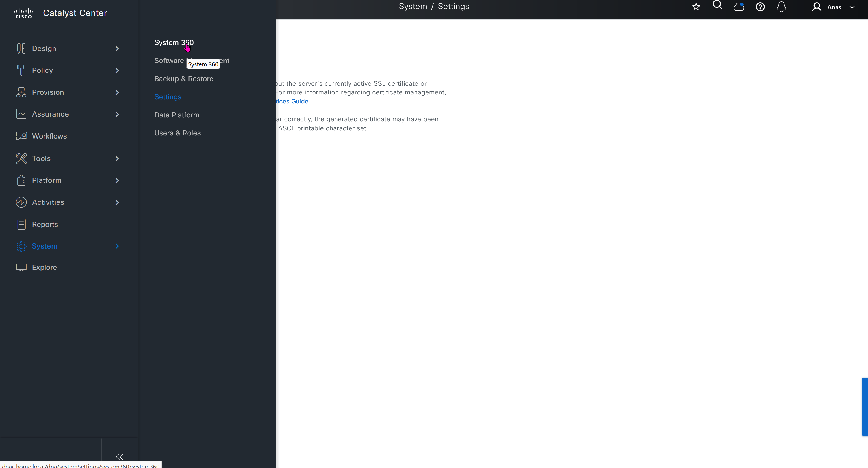
Task: Select System 360 from the submenu
Action: tap(173, 42)
